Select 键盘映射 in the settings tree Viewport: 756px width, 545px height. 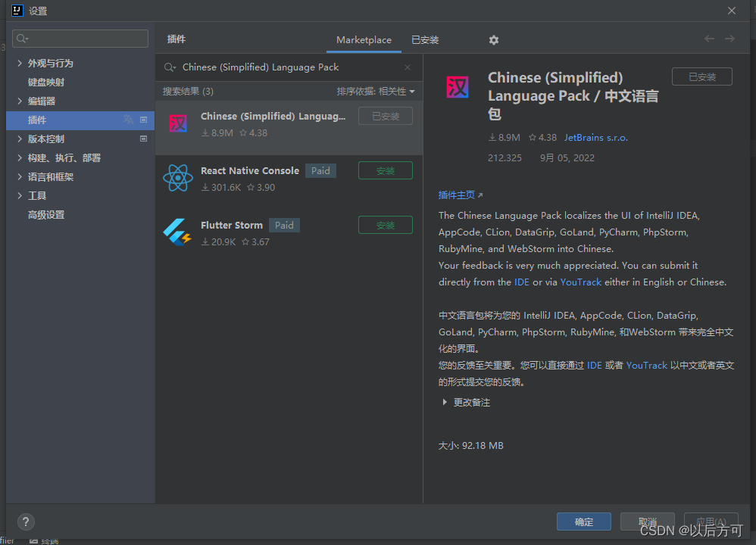pyautogui.click(x=46, y=82)
